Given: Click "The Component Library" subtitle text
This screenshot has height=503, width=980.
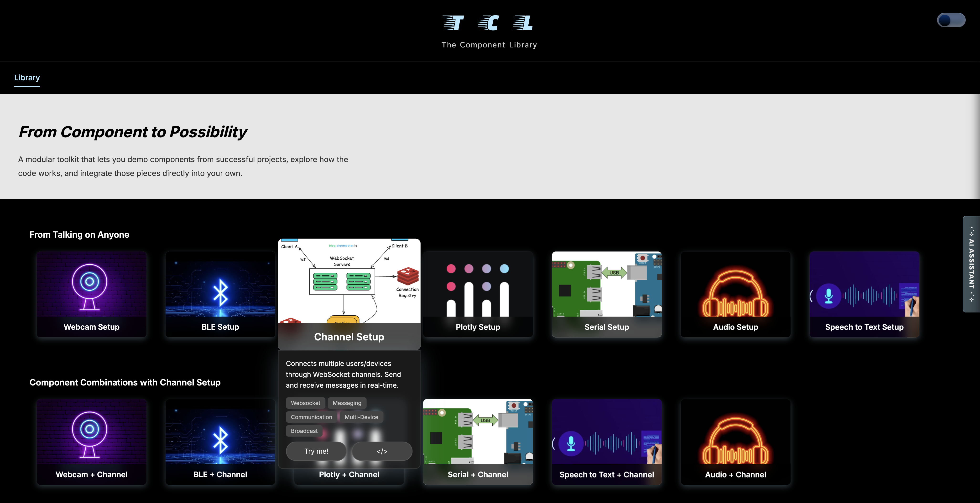Looking at the screenshot, I should coord(489,45).
